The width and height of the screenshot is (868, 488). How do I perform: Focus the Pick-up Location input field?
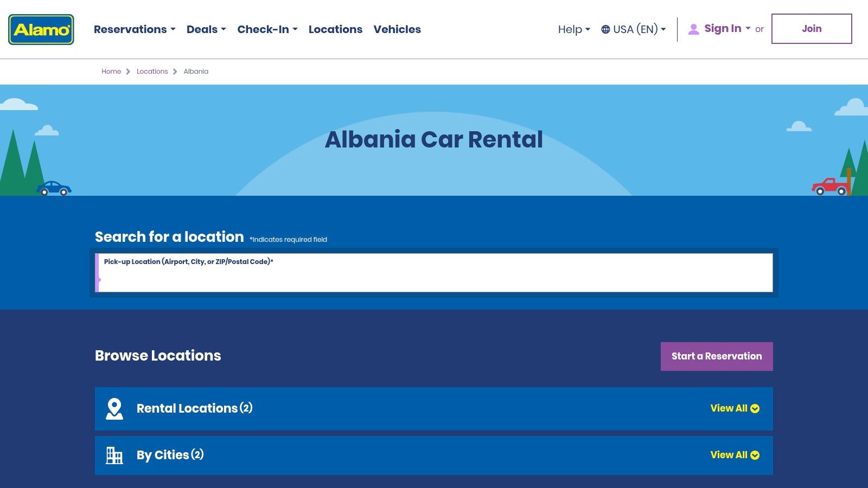pyautogui.click(x=434, y=273)
